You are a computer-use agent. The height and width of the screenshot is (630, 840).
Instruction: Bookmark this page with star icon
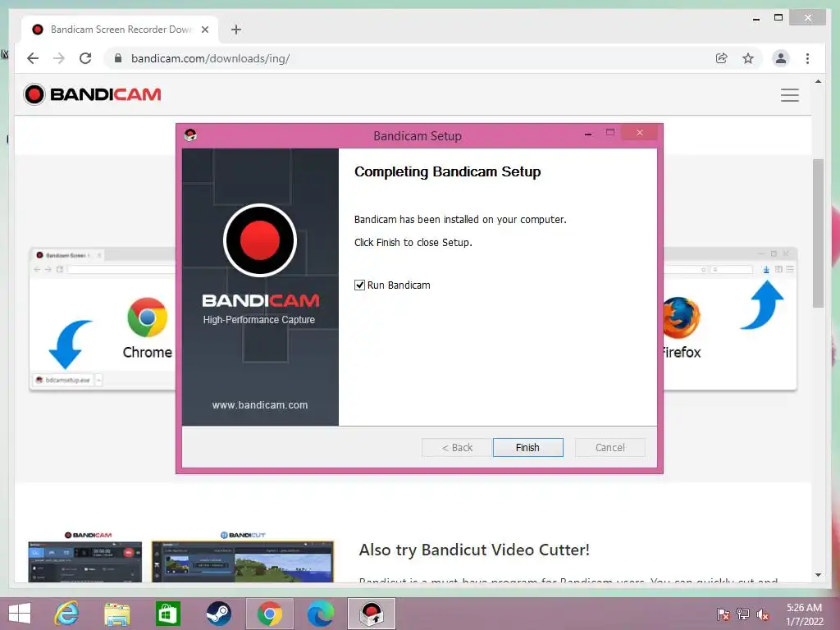[x=748, y=58]
